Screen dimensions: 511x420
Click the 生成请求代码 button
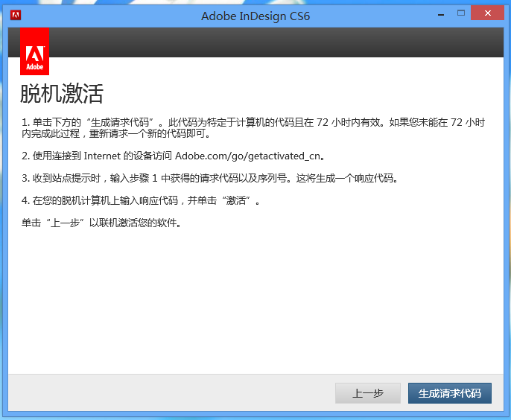tap(449, 393)
